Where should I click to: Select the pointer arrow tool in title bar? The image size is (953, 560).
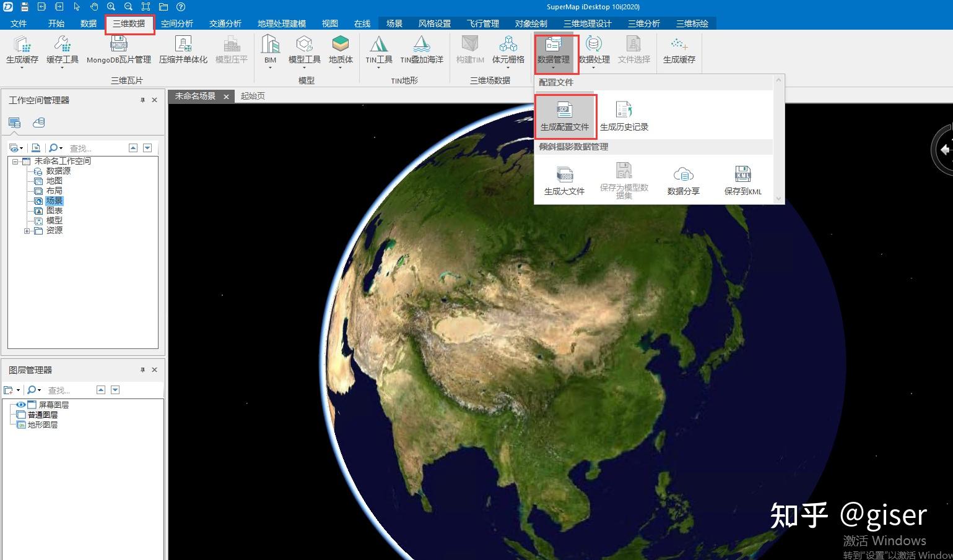click(77, 7)
